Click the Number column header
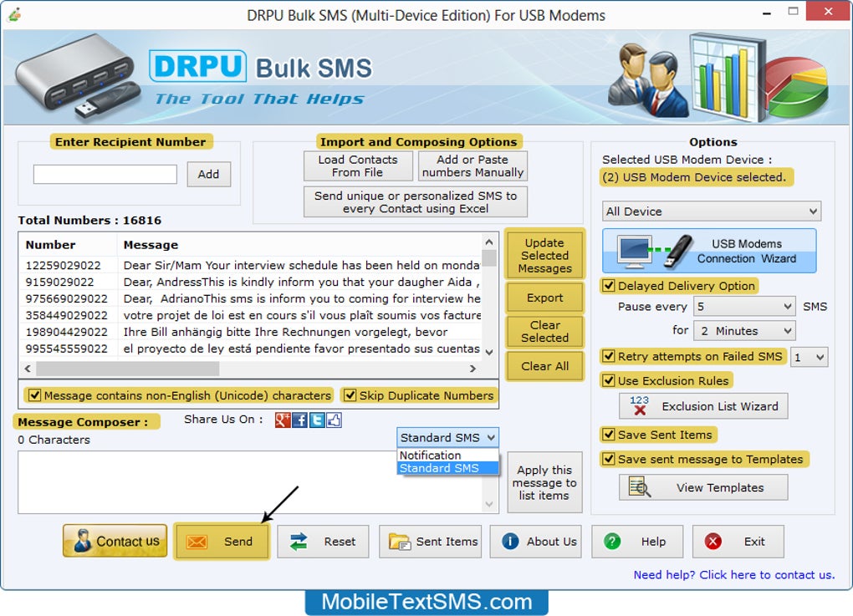 [x=69, y=245]
